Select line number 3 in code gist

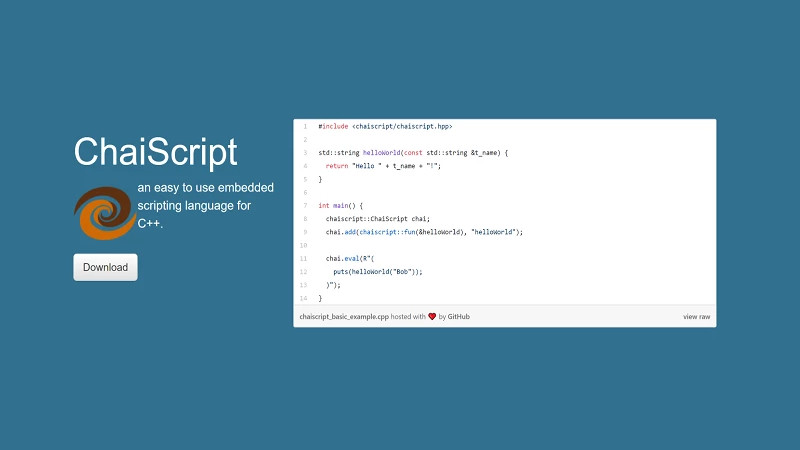pos(304,153)
